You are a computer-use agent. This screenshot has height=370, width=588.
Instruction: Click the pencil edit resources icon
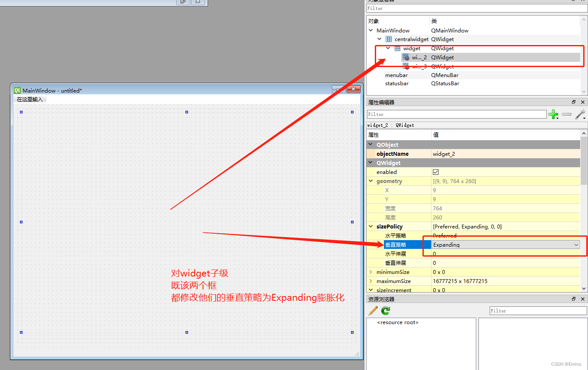pyautogui.click(x=373, y=311)
